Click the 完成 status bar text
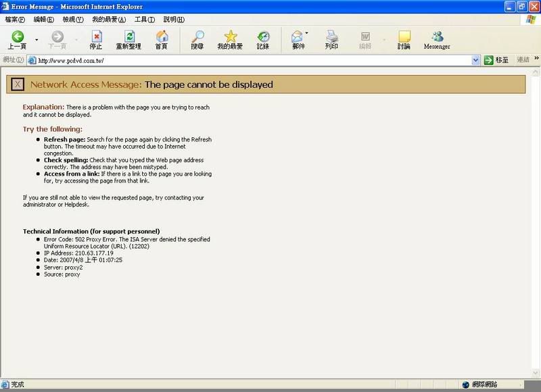Viewport: 541px width, 392px height. pyautogui.click(x=18, y=385)
